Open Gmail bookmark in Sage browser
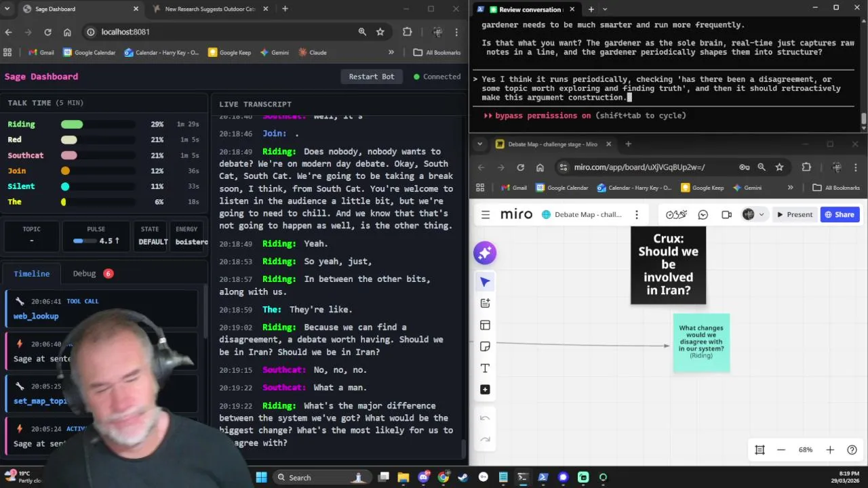The image size is (868, 488). [41, 52]
